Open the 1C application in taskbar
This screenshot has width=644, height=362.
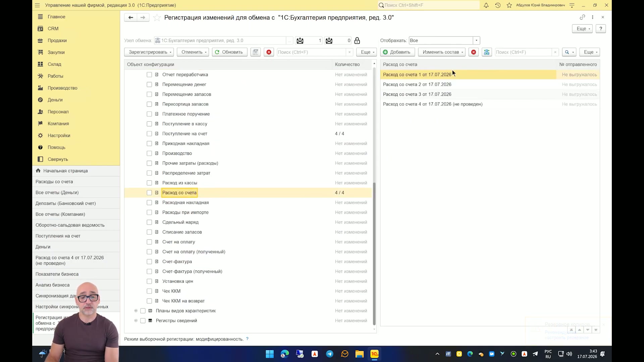click(374, 354)
